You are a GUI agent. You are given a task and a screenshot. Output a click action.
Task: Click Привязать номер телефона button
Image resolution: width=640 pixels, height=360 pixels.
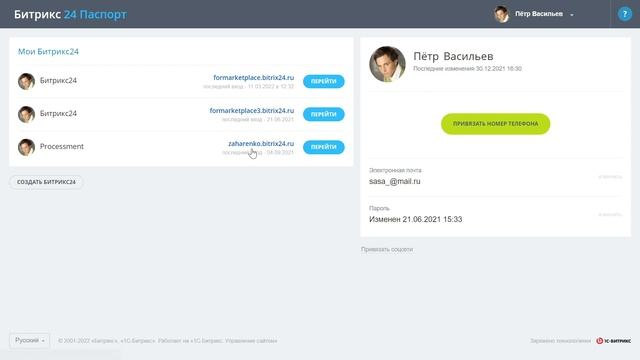(x=496, y=124)
